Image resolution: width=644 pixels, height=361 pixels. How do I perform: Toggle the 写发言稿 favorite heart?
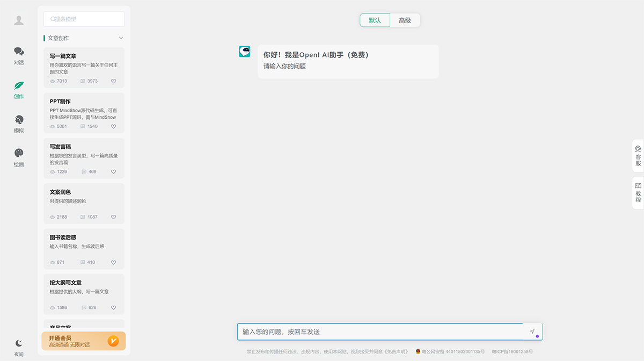(x=113, y=171)
